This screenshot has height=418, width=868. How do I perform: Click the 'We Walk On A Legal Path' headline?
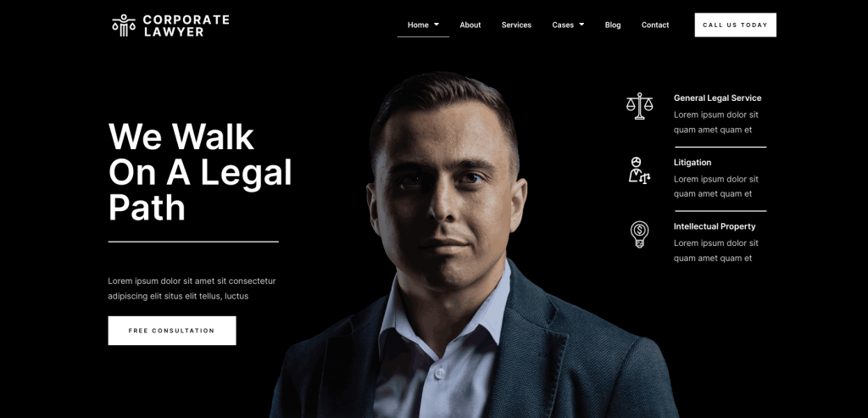click(200, 171)
